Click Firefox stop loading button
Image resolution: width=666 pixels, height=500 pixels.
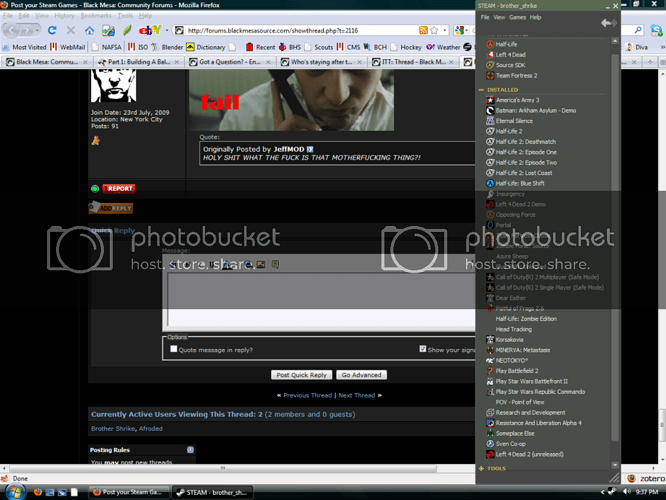click(x=71, y=30)
